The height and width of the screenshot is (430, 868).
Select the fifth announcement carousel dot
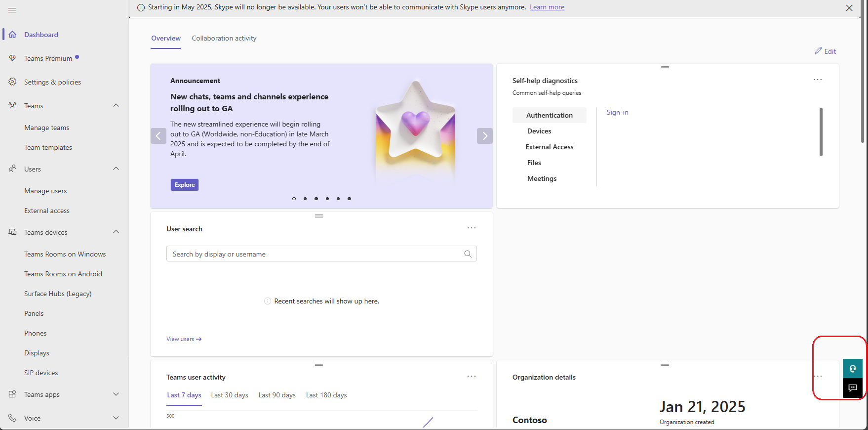(338, 199)
